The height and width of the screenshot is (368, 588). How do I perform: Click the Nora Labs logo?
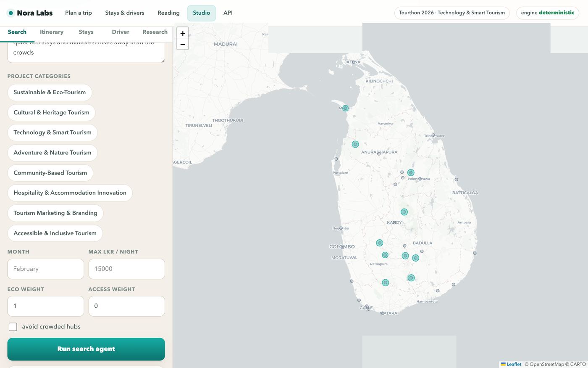pyautogui.click(x=30, y=13)
